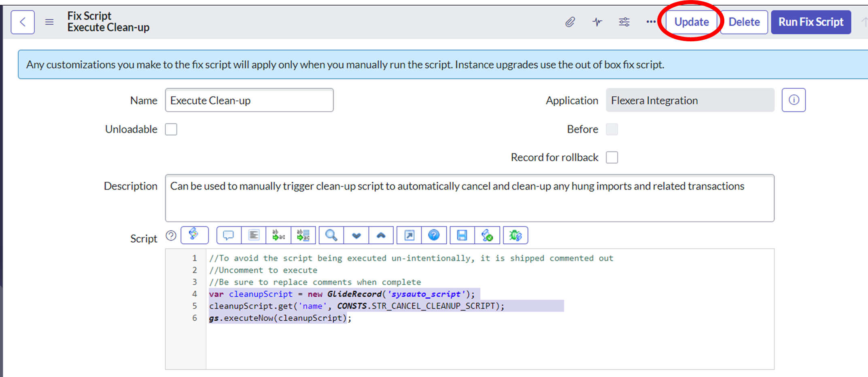Screen dimensions: 868x377
Task: Open the more options ellipsis menu
Action: (x=651, y=22)
